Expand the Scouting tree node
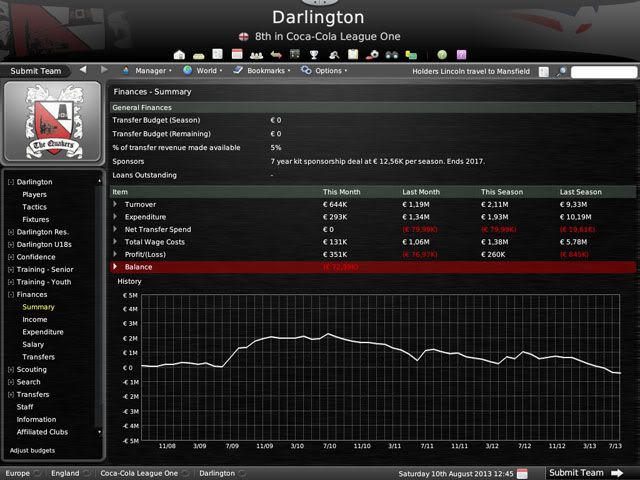640x480 pixels. pos(11,370)
